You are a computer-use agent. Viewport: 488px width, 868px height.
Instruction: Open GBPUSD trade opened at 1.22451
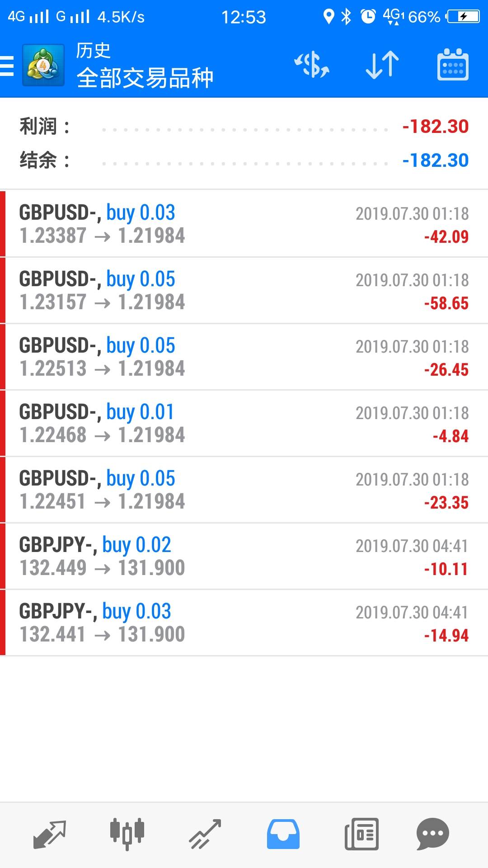[x=244, y=490]
